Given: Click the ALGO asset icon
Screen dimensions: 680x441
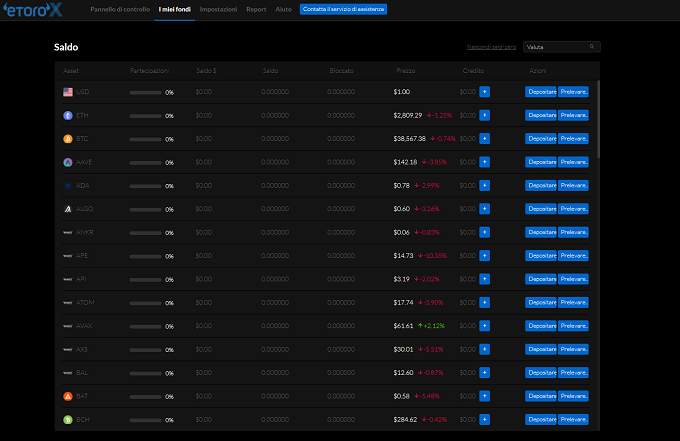Looking at the screenshot, I should [68, 209].
